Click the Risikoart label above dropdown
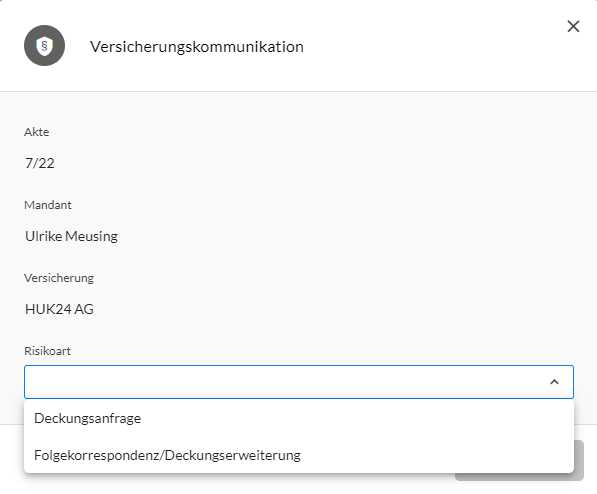The width and height of the screenshot is (597, 494). click(x=47, y=351)
